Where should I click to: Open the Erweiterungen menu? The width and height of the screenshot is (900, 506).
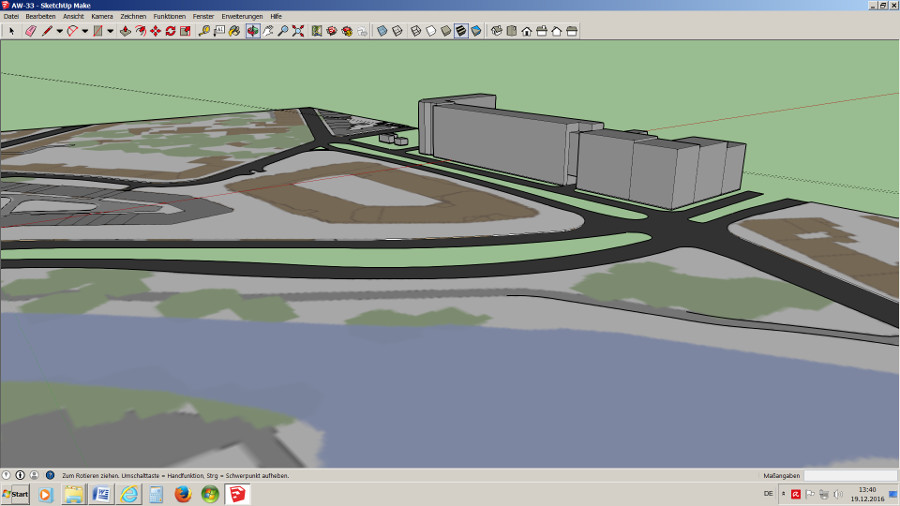coord(242,17)
